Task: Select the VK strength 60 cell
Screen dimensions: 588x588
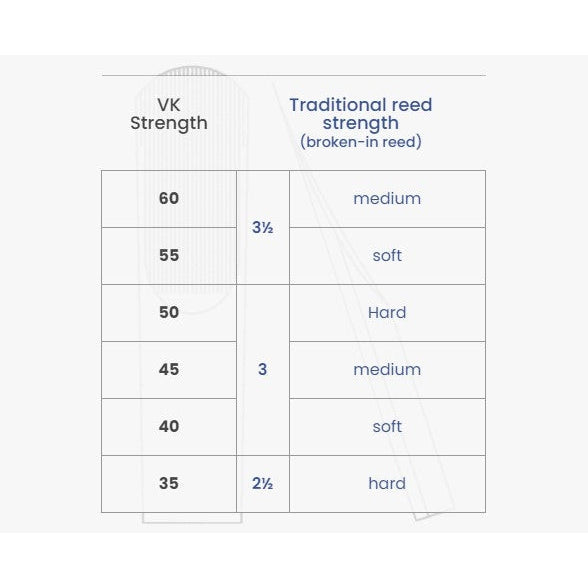Action: pos(169,199)
